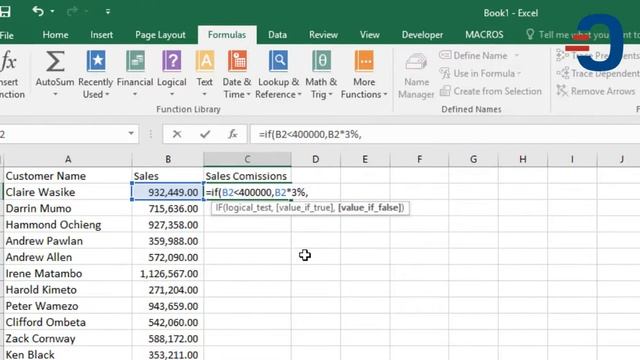The image size is (640, 360).
Task: Cancel the formula entry with the X button
Action: (x=177, y=134)
